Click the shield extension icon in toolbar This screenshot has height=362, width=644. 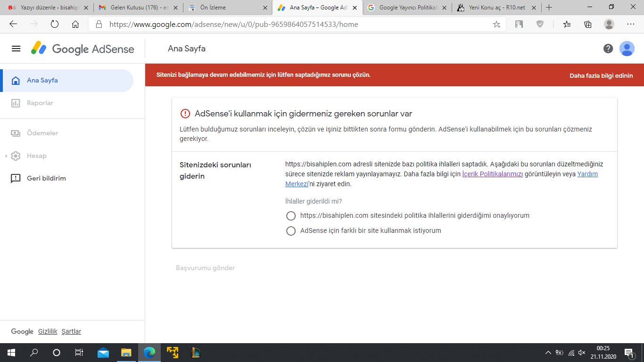pyautogui.click(x=540, y=24)
